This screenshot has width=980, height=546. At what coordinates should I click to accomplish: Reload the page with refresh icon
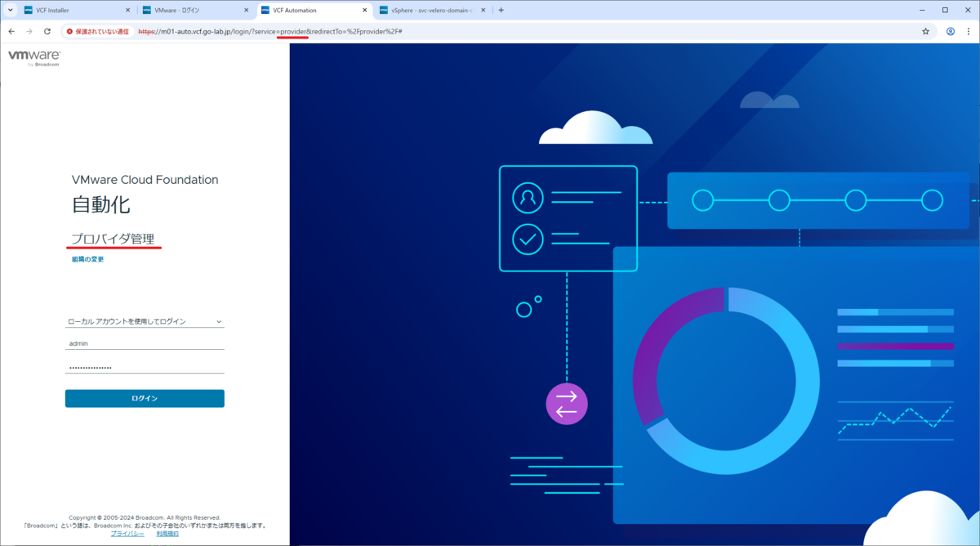pyautogui.click(x=47, y=31)
